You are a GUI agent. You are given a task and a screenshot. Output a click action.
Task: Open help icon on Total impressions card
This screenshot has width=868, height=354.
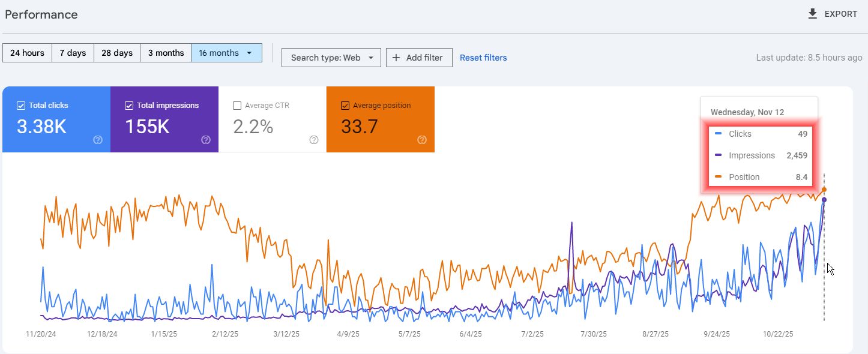tap(206, 140)
